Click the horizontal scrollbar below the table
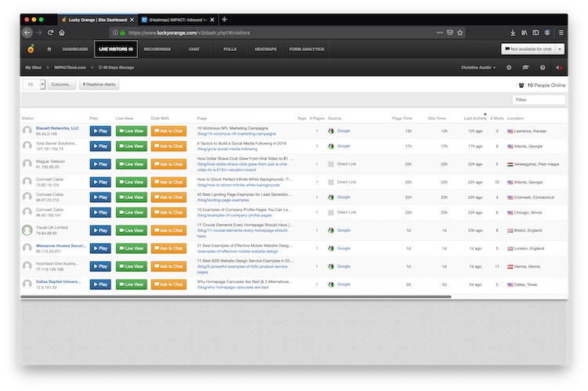This screenshot has width=588, height=391. coord(236,296)
